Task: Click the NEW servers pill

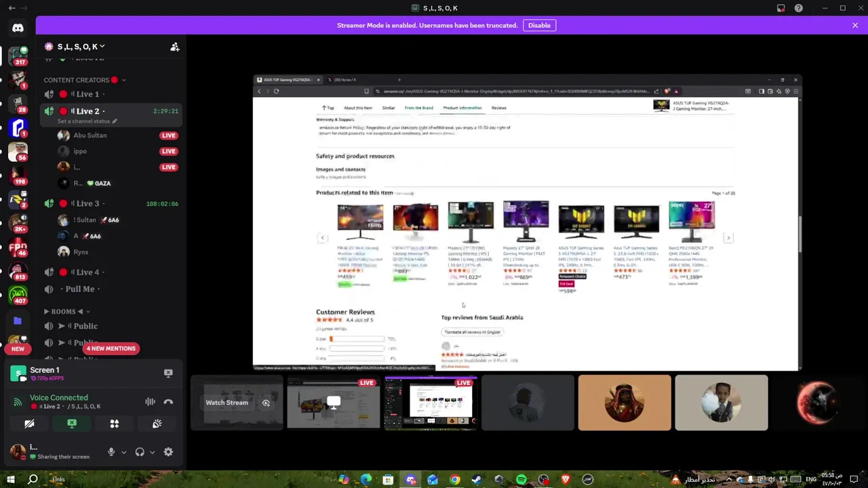Action: (18, 348)
